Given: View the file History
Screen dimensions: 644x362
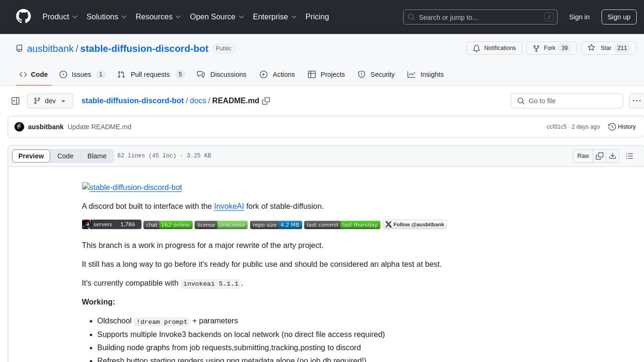Looking at the screenshot, I should 622,127.
